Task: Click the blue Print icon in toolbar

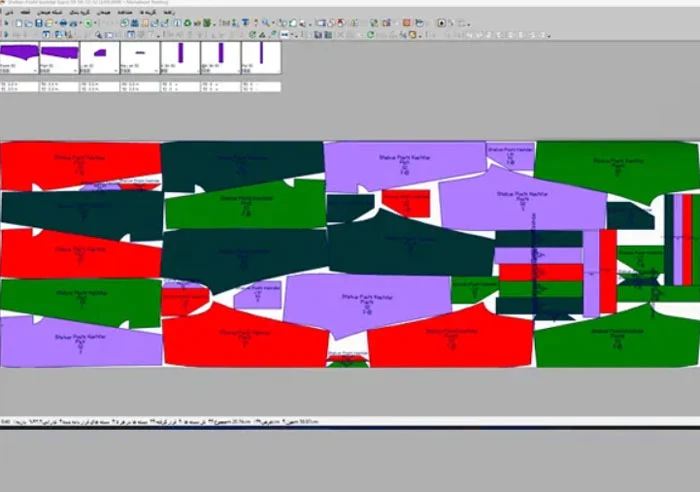Action: tap(63, 23)
